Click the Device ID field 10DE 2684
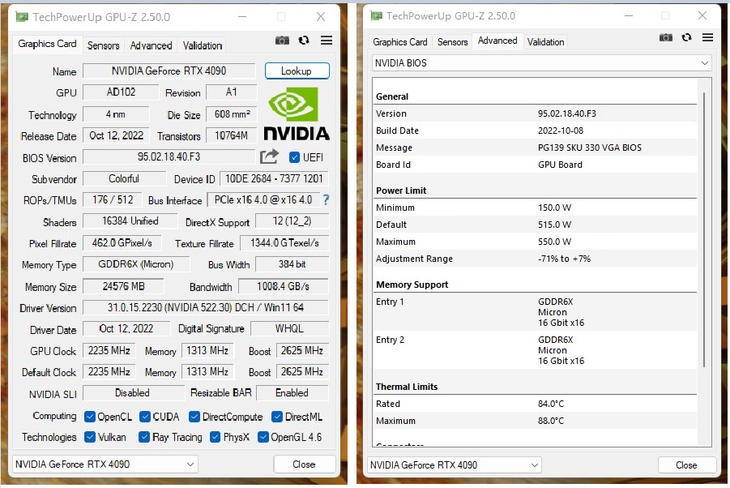Image resolution: width=730 pixels, height=488 pixels. point(274,179)
